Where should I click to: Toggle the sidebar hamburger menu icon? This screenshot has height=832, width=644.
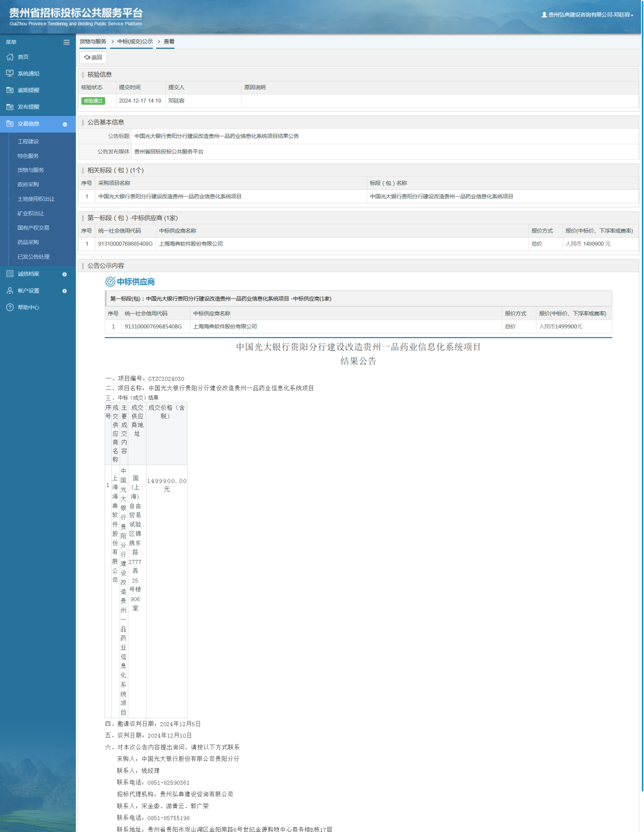(x=67, y=42)
